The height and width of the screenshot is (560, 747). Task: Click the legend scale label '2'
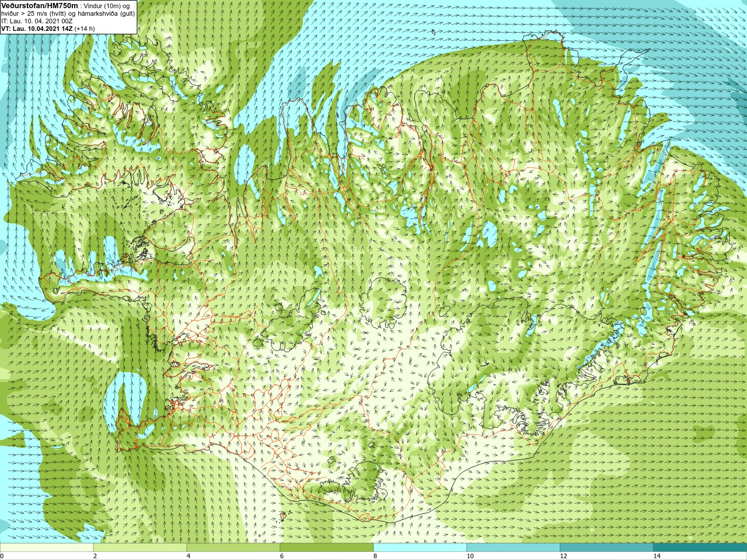pyautogui.click(x=95, y=556)
